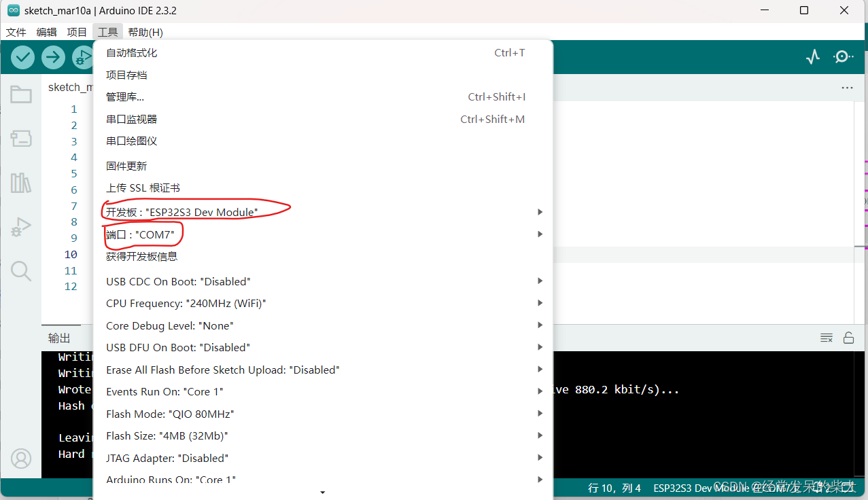Expand 端口 COM7 submenu
868x500 pixels.
323,234
